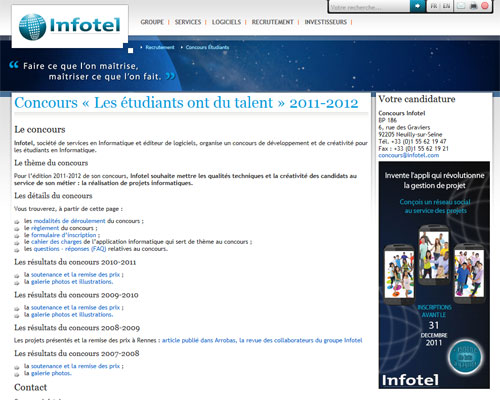Click the 'Votre candidature' heading

(x=417, y=99)
